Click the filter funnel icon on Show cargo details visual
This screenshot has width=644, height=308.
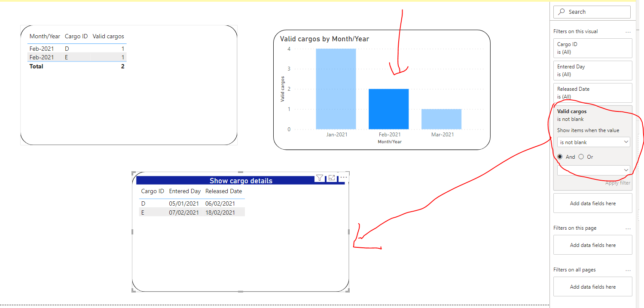click(x=320, y=178)
